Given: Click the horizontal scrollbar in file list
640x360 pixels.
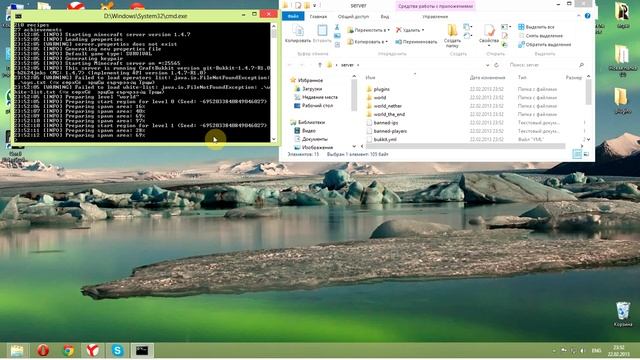Looking at the screenshot, I should tap(465, 146).
